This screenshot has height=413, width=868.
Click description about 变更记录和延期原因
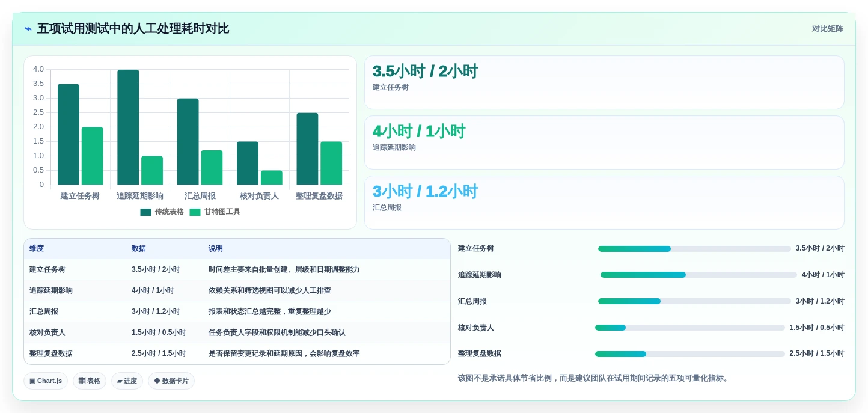pos(284,353)
